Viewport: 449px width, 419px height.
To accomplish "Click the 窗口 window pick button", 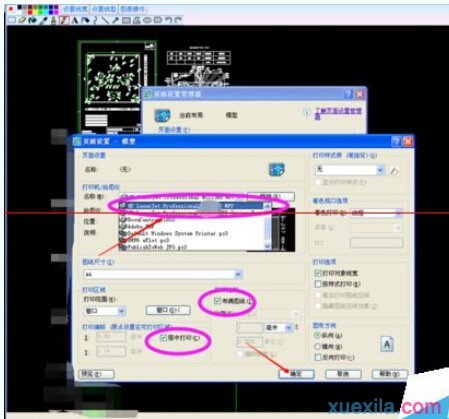I will 168,310.
